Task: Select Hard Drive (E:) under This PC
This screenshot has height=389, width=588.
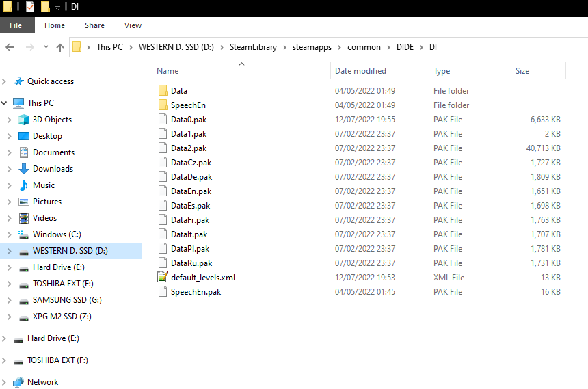Action: click(59, 267)
